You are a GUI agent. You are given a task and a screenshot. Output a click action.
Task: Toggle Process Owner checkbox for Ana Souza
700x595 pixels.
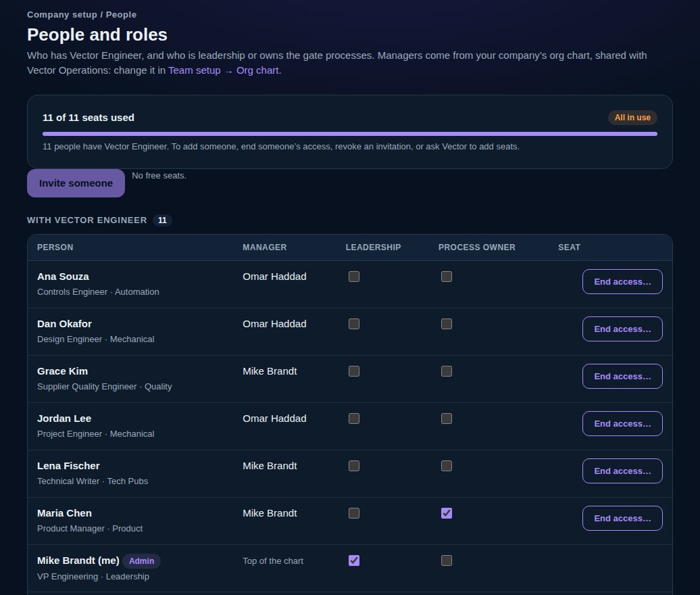pyautogui.click(x=447, y=277)
